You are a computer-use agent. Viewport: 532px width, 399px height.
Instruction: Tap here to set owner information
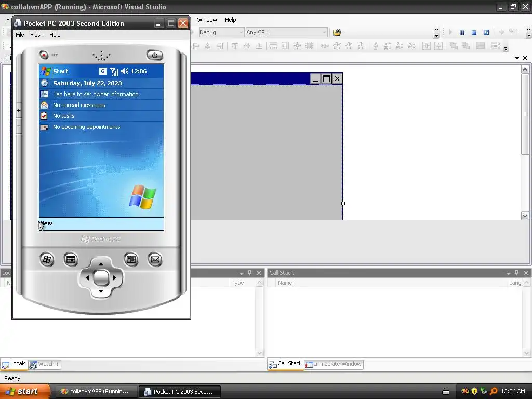click(101, 94)
